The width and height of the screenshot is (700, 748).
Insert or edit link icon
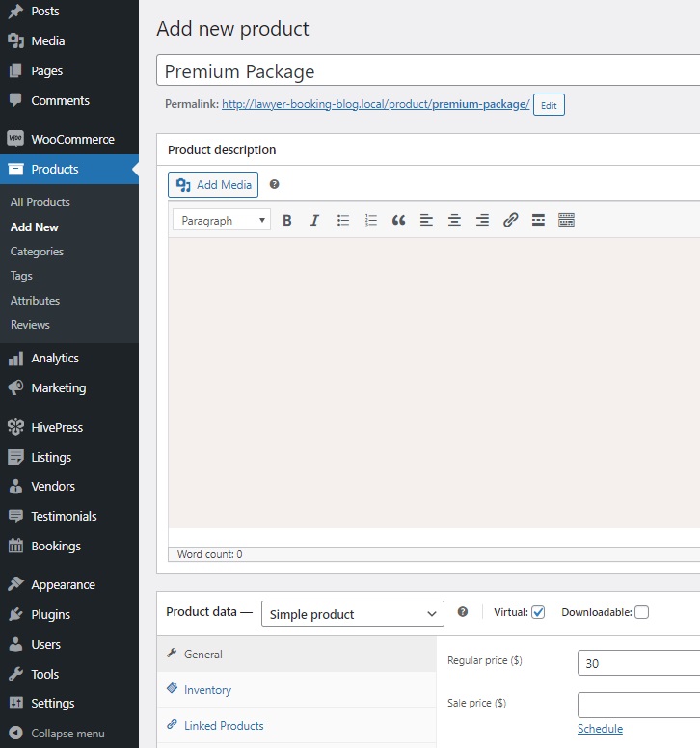[x=511, y=221]
